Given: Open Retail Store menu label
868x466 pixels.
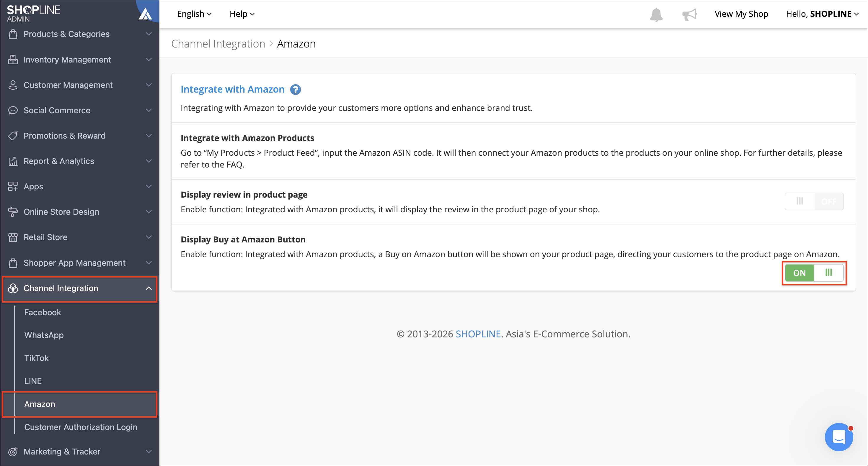Looking at the screenshot, I should tap(45, 237).
